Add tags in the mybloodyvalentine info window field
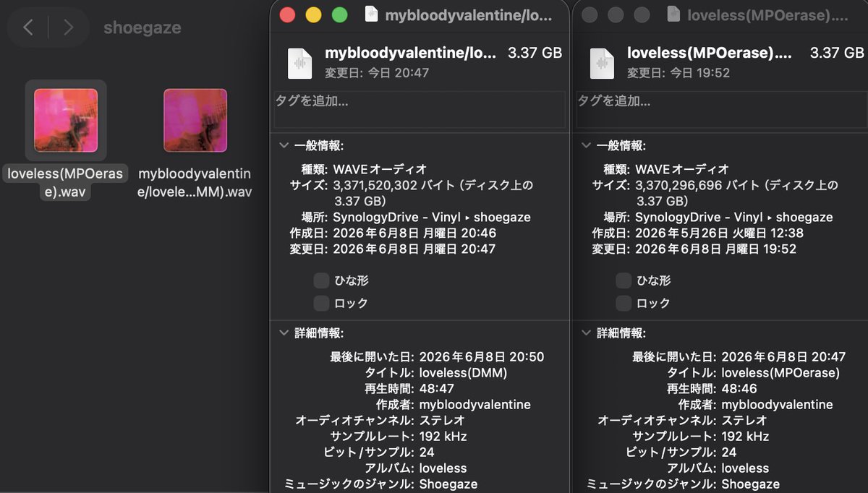This screenshot has width=868, height=493. click(x=420, y=110)
